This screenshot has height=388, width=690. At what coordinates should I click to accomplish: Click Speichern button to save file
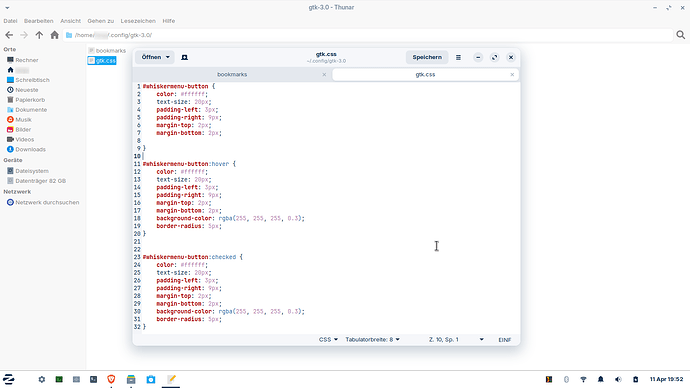(x=427, y=57)
